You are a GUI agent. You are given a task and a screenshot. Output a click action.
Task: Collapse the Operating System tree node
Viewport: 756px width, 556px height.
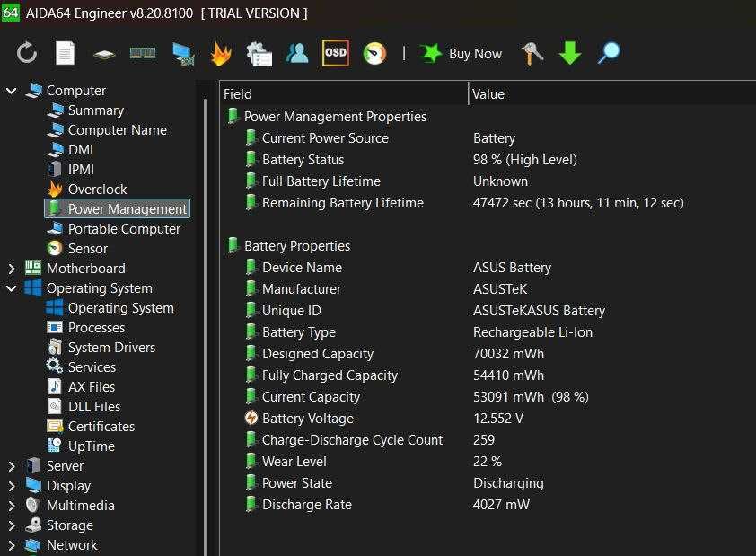[x=12, y=288]
